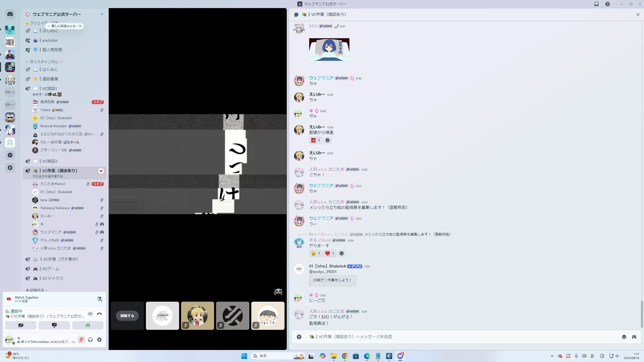
Task: Expand the ウェブマニア公式サーバー server menu
Action: tap(102, 14)
